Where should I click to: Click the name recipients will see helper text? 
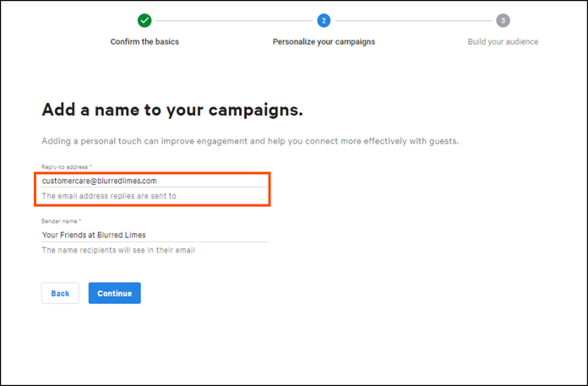click(118, 250)
